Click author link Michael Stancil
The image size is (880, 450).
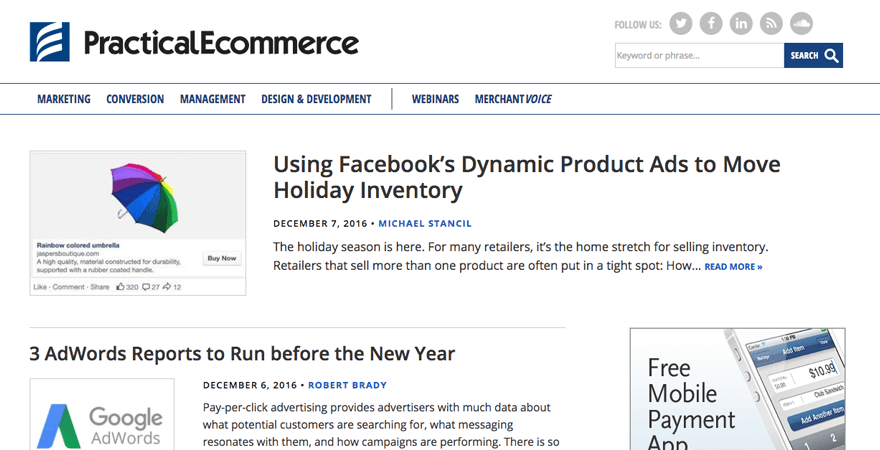[425, 223]
